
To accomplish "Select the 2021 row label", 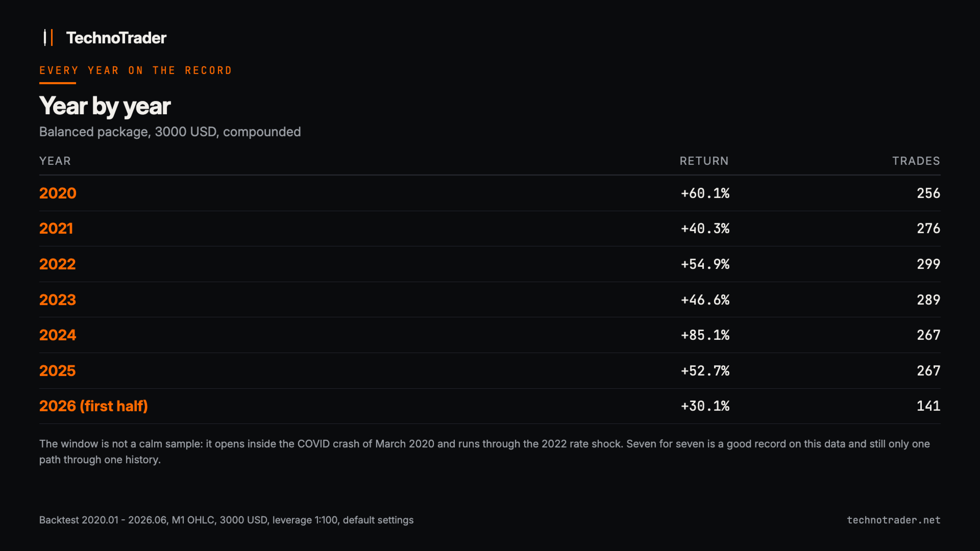I will coord(56,229).
